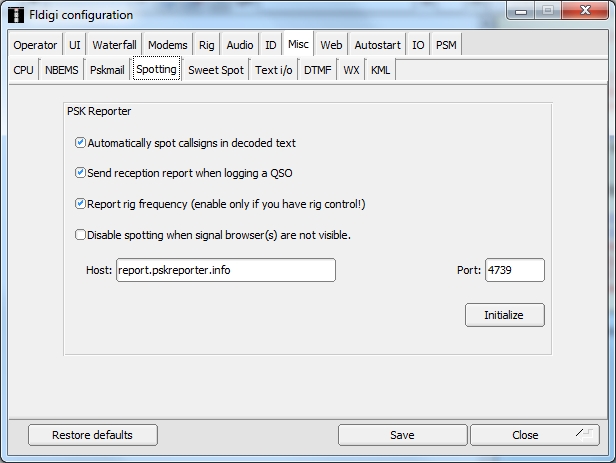Screen dimensions: 616x463
Task: Open the Pskmail sub-tab
Action: [107, 70]
